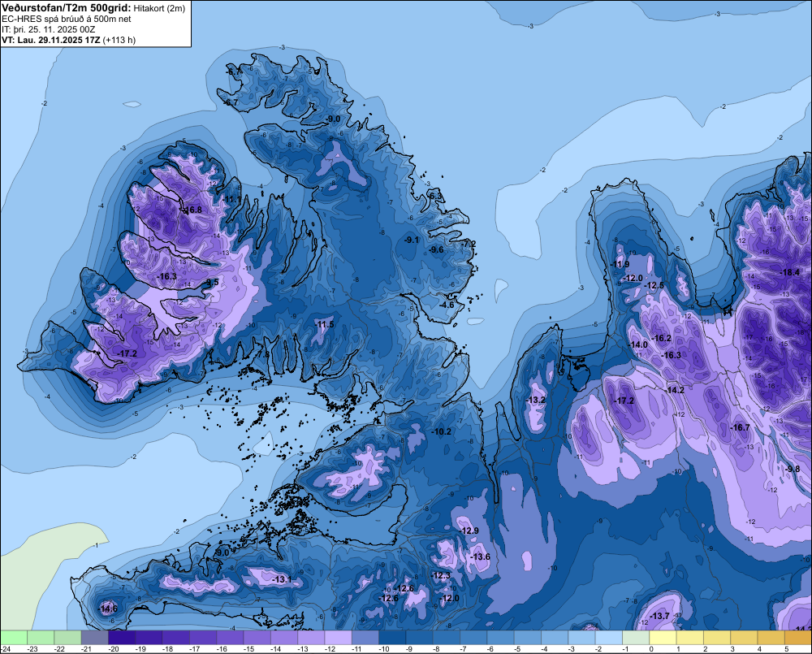
Task: Click the '-12.9' temperature value on the map
Action: click(469, 531)
